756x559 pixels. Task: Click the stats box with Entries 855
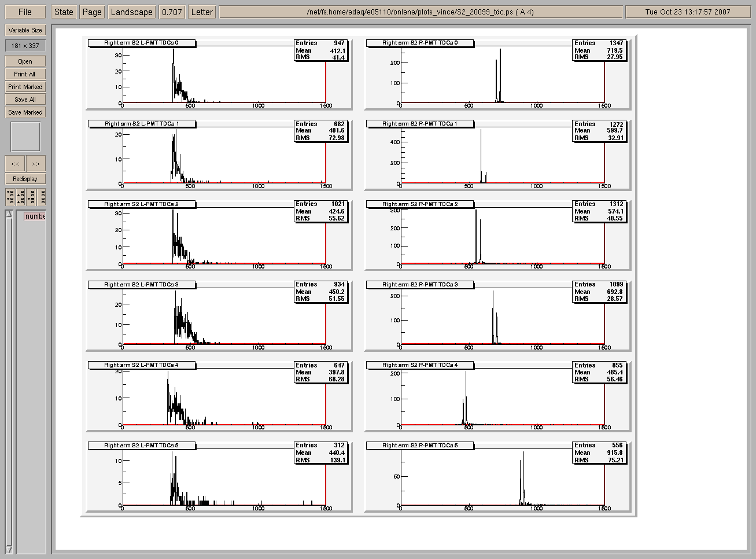tap(599, 372)
